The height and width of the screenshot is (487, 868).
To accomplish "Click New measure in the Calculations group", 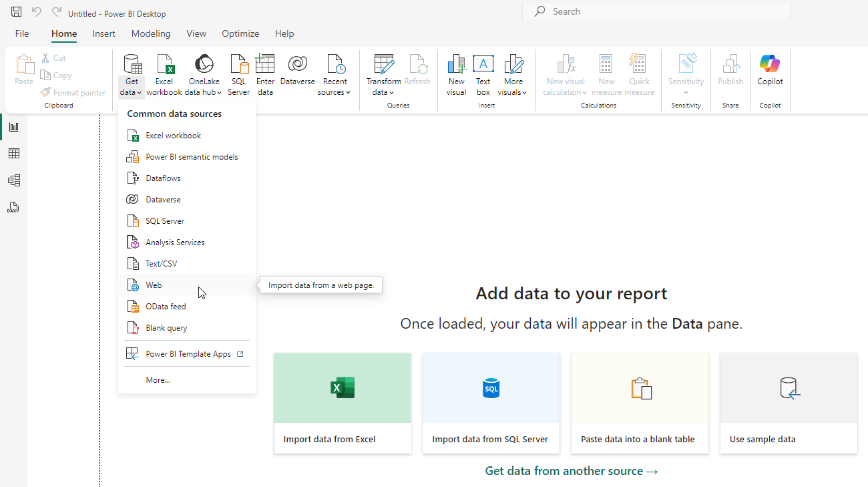I will pos(606,75).
